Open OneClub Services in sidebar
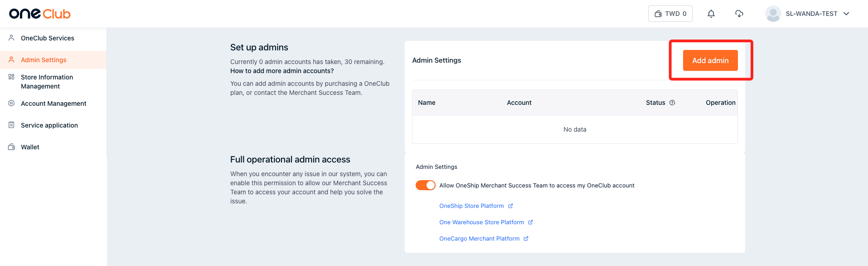 tap(47, 38)
